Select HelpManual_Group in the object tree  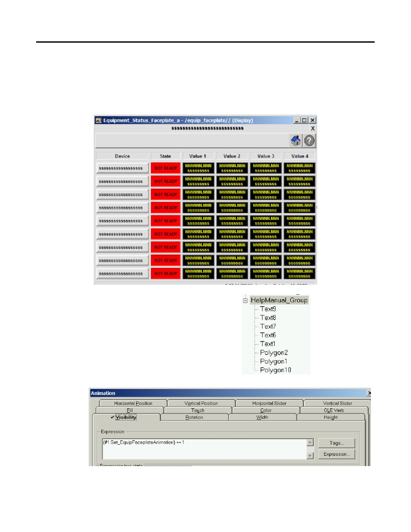pos(279,300)
